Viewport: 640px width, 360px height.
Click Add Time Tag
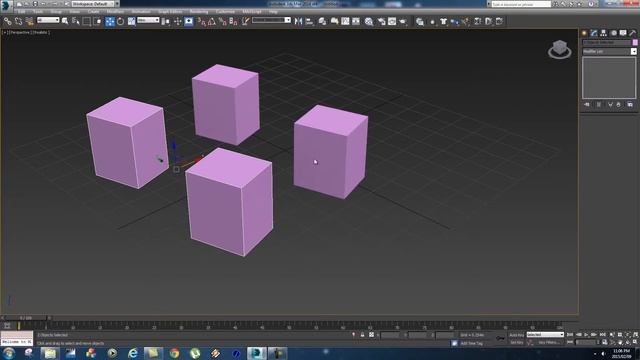click(x=471, y=343)
